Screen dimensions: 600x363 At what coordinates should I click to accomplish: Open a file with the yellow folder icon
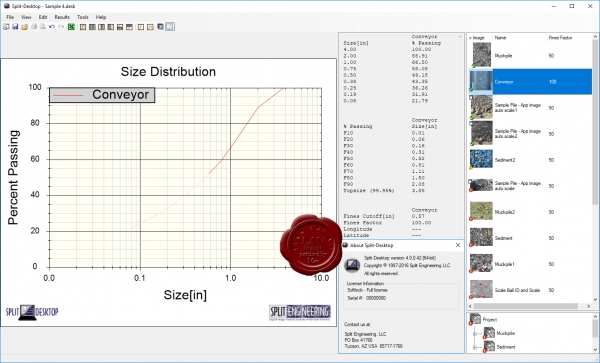click(x=24, y=27)
